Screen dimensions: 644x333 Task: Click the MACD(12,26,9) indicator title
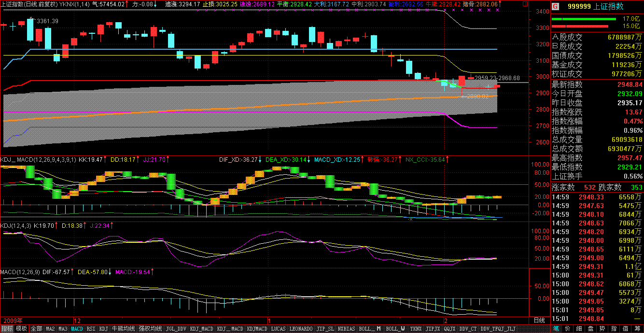[19, 272]
